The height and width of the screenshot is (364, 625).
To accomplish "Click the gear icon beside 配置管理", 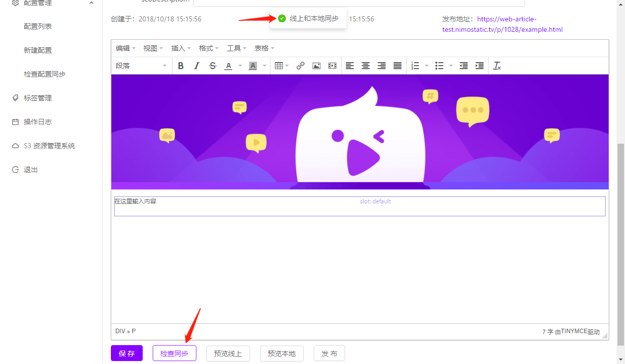I will pos(15,3).
